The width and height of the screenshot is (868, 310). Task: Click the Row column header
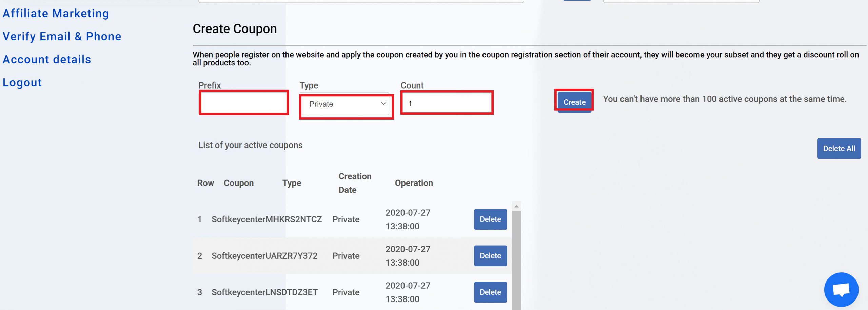pyautogui.click(x=205, y=183)
